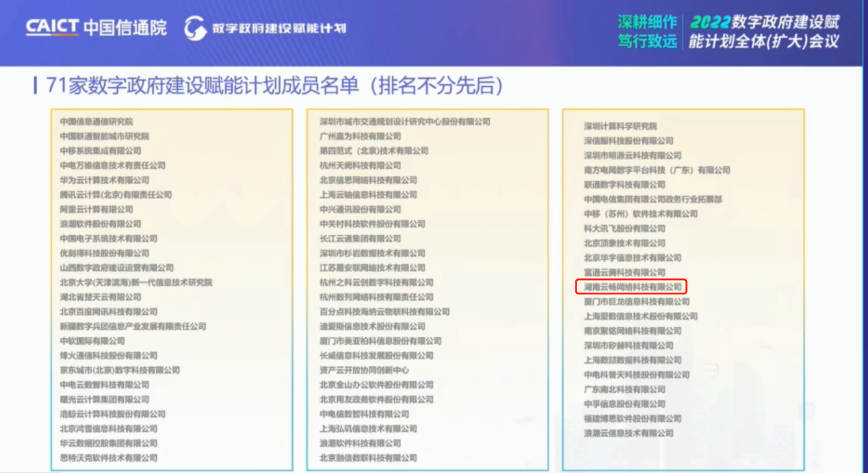
Task: Select the row 中电科普天科技股份有限公司
Action: [x=636, y=375]
